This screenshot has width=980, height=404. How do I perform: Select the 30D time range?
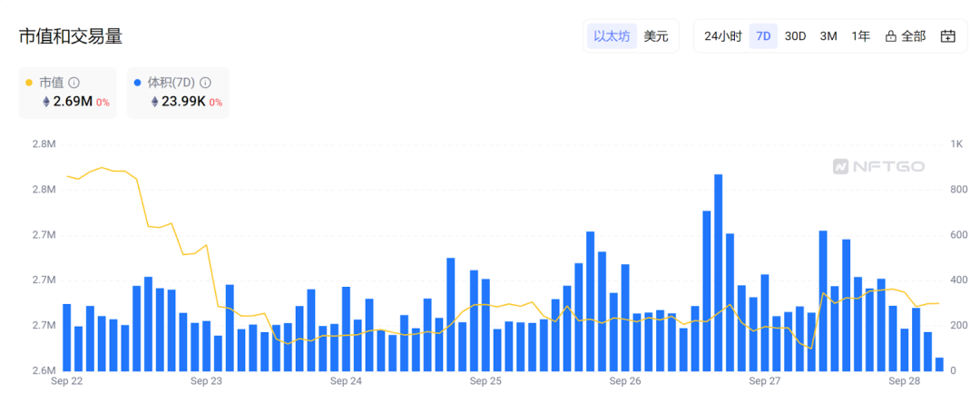795,36
